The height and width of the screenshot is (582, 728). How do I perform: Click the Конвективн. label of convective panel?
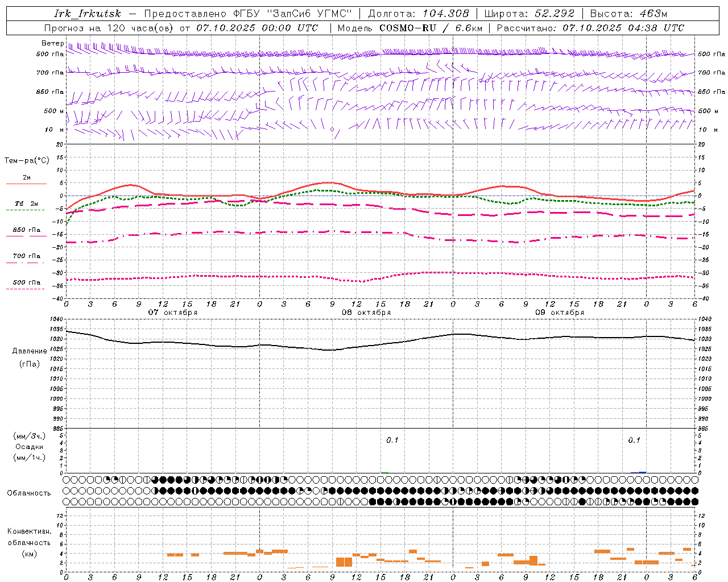tap(29, 531)
